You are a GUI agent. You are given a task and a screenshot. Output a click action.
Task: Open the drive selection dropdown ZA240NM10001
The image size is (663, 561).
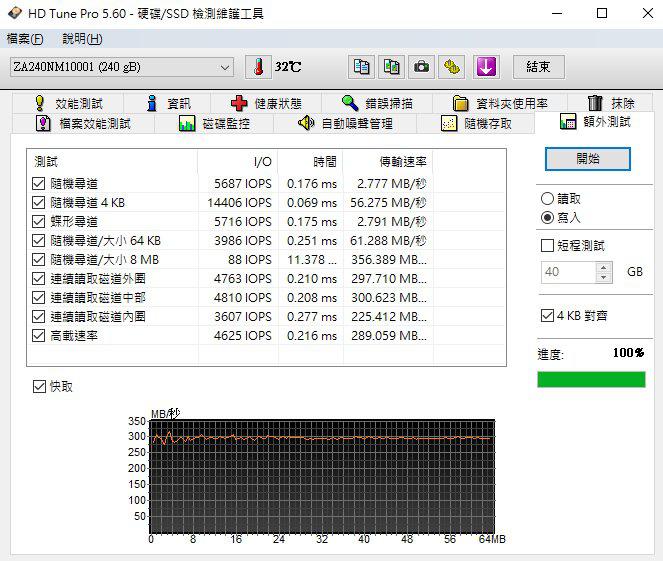[x=120, y=67]
